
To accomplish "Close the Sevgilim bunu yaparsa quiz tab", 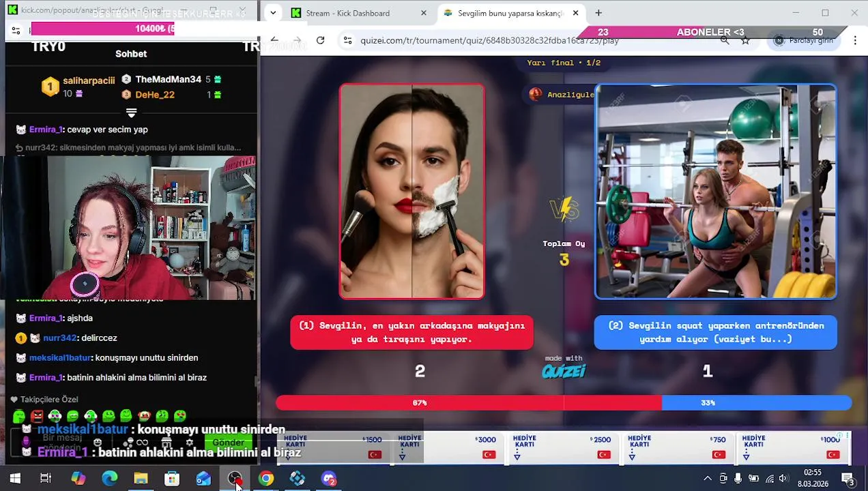I will pos(575,13).
